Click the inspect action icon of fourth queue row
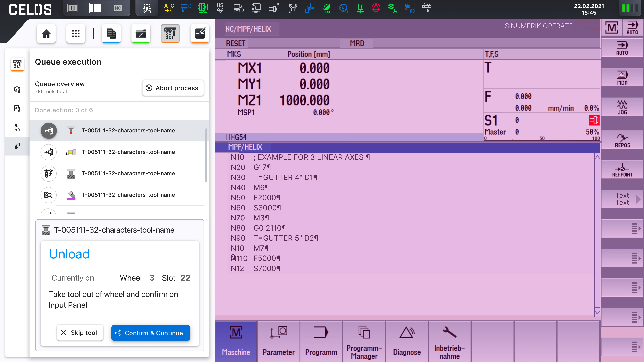The image size is (644, 362). [49, 195]
